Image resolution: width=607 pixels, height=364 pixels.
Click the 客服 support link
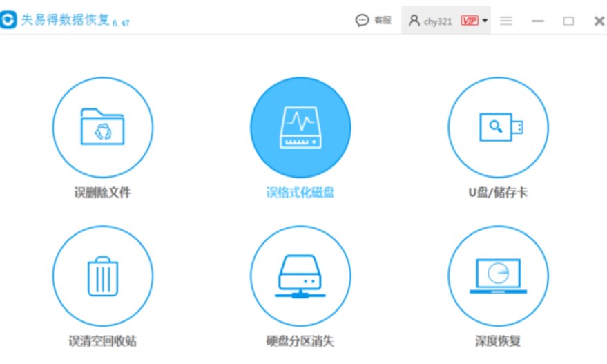click(x=383, y=20)
